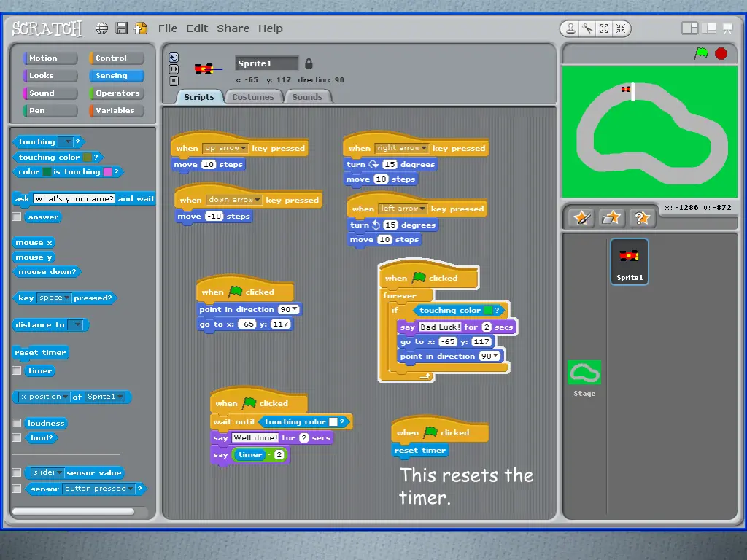Click the sprite lock icon

click(309, 63)
